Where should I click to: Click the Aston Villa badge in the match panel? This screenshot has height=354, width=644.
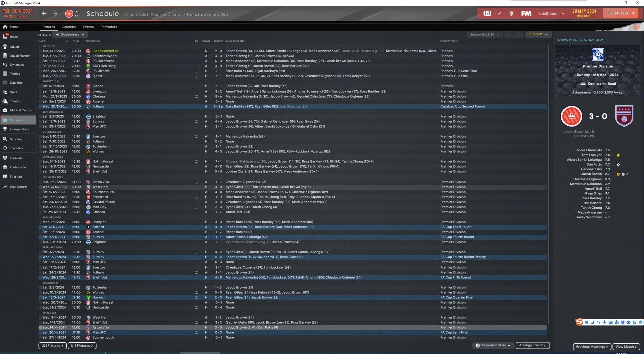coord(624,116)
